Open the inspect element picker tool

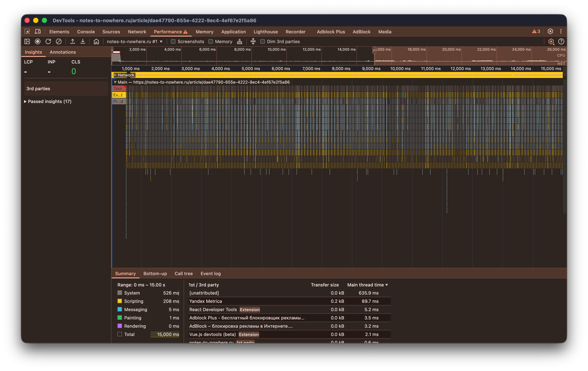coord(27,31)
